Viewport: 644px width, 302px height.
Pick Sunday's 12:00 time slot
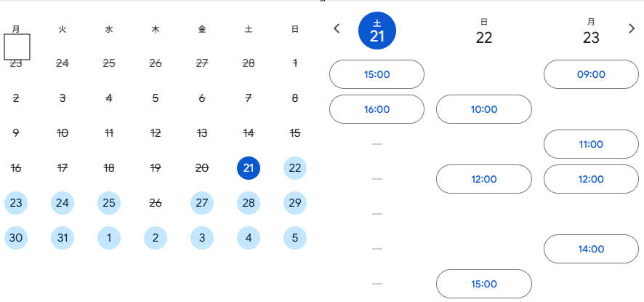click(x=484, y=179)
